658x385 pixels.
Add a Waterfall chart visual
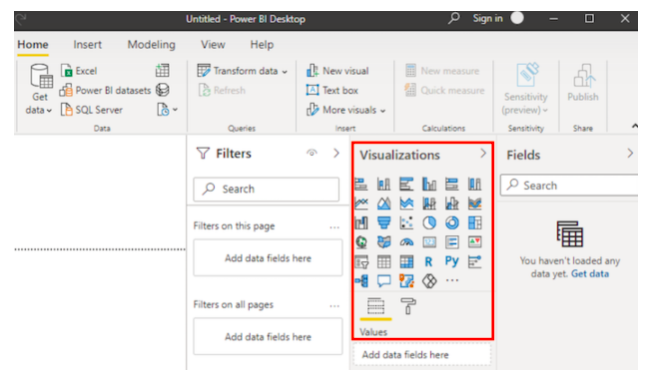coord(361,223)
